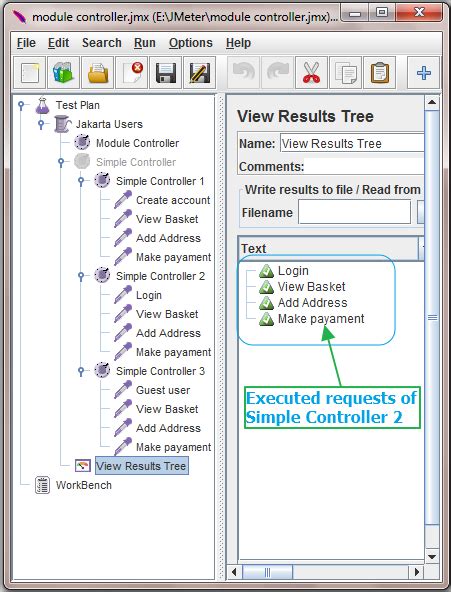This screenshot has width=451, height=592.
Task: Click the blue plus Expand All icon
Action: click(x=423, y=73)
